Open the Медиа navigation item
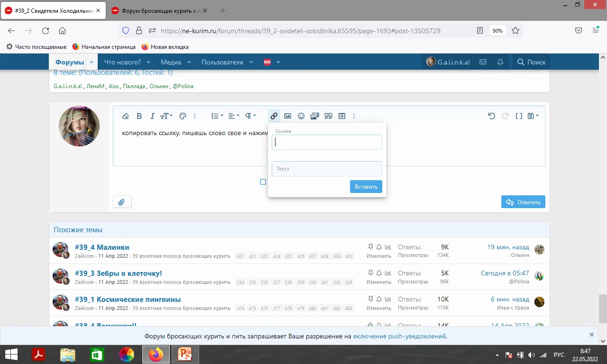The image size is (607, 364). (x=171, y=62)
